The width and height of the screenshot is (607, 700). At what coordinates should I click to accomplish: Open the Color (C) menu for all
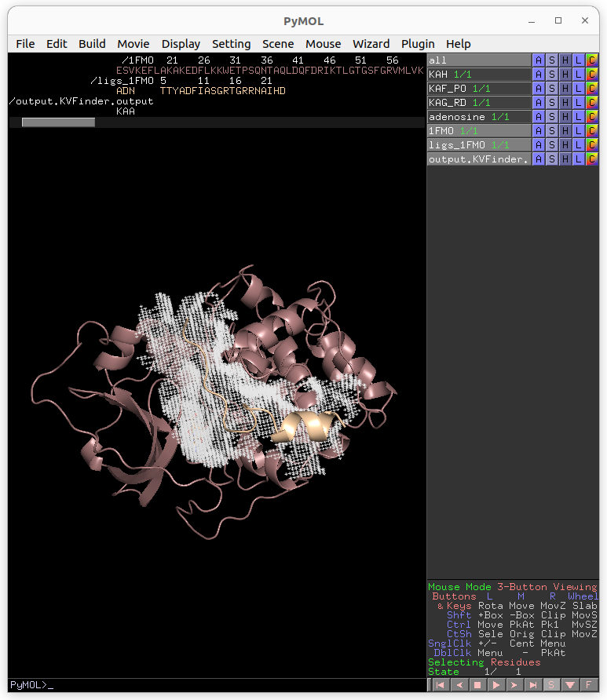592,60
